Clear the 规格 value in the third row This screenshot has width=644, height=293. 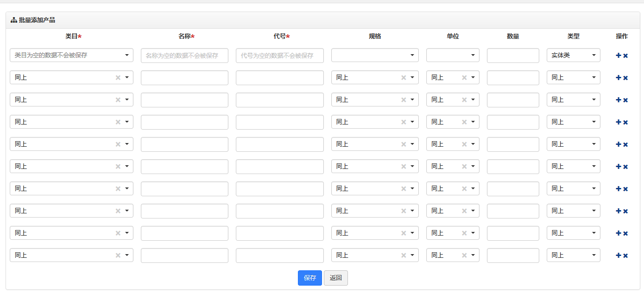tap(404, 100)
